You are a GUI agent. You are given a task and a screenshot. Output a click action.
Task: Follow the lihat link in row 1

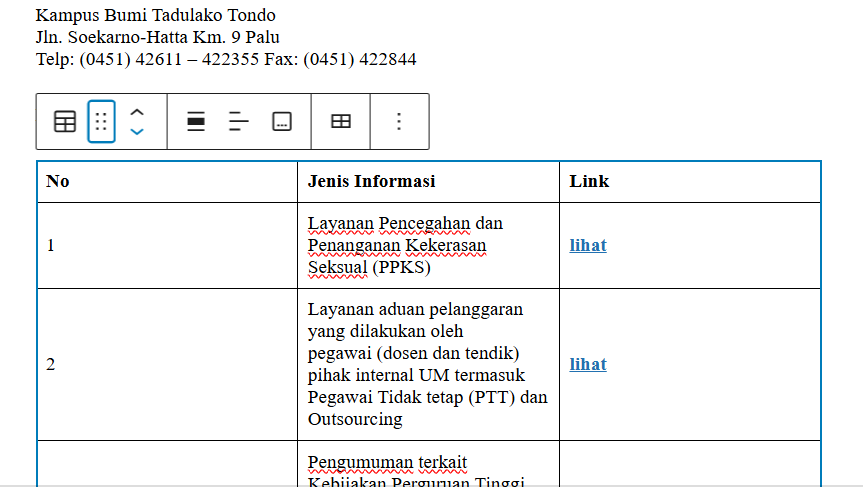coord(588,245)
